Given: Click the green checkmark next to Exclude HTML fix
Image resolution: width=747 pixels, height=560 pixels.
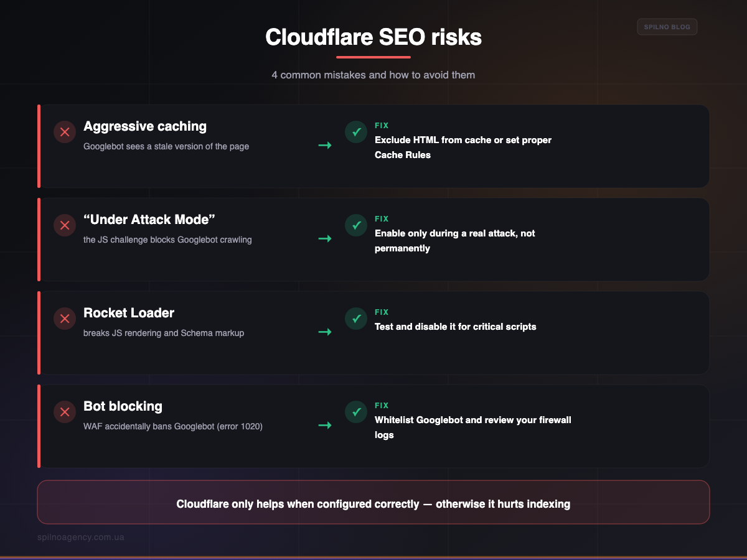Looking at the screenshot, I should point(356,132).
